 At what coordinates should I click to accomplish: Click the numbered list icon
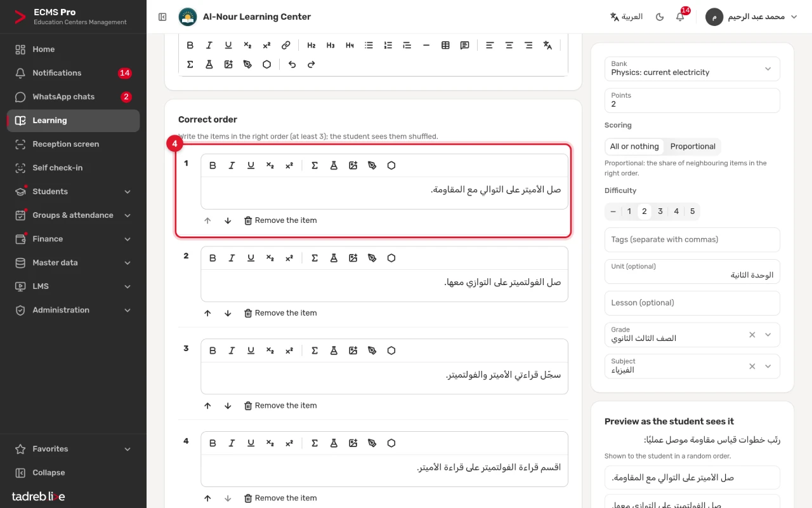click(388, 45)
